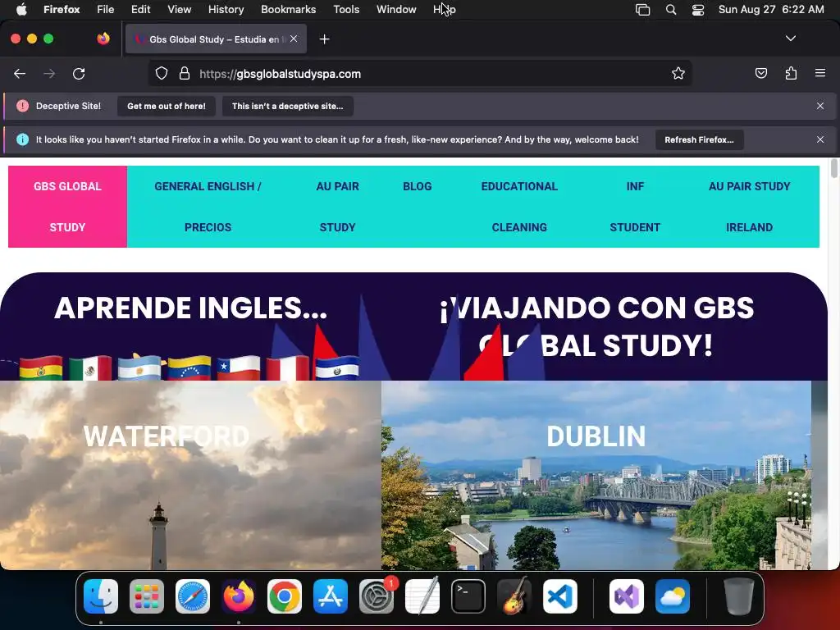840x630 pixels.
Task: Open a new tab with plus button
Action: (324, 39)
